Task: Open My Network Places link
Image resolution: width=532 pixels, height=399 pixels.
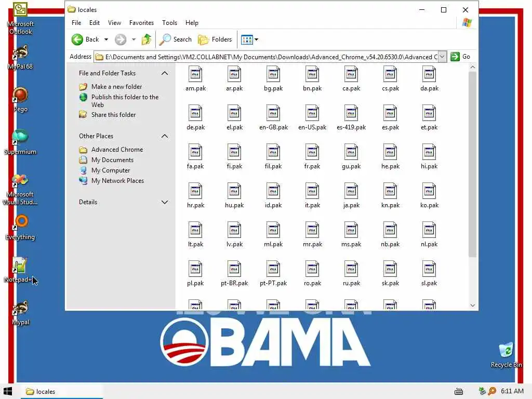Action: click(117, 181)
